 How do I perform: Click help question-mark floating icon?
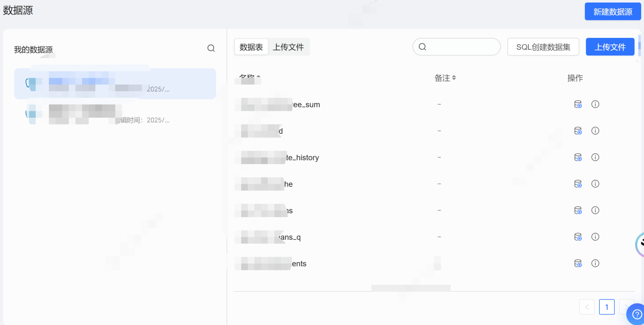tap(636, 314)
